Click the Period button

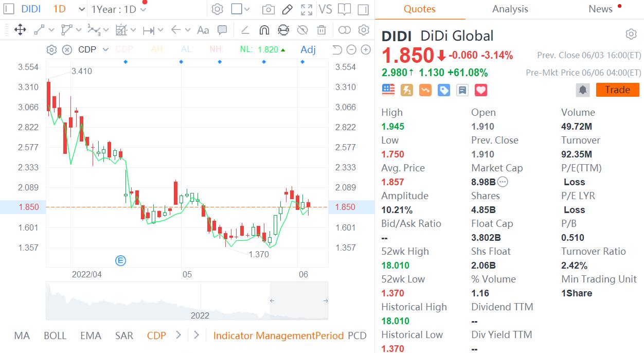329,336
